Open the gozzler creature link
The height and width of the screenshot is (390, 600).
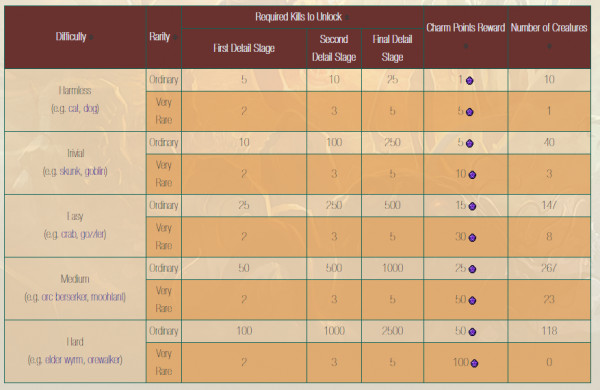click(x=92, y=234)
